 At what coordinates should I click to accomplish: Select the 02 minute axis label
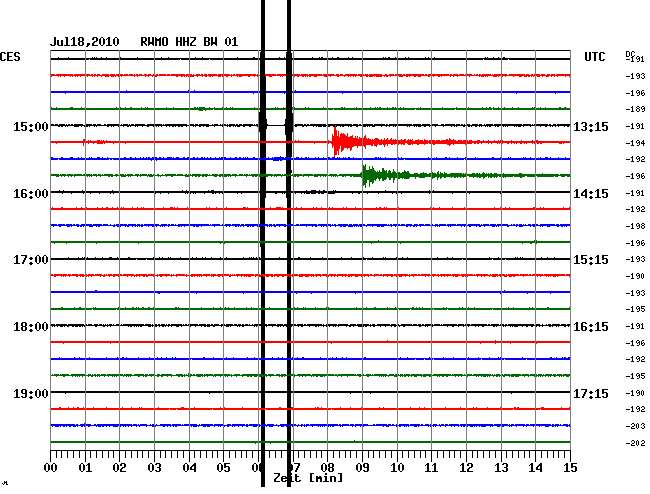119,468
